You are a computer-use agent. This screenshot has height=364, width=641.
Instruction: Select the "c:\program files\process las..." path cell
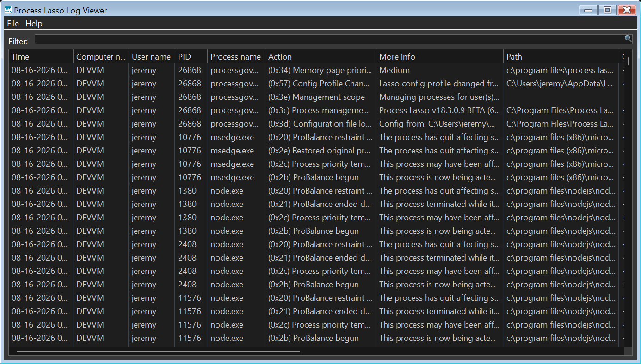point(560,70)
